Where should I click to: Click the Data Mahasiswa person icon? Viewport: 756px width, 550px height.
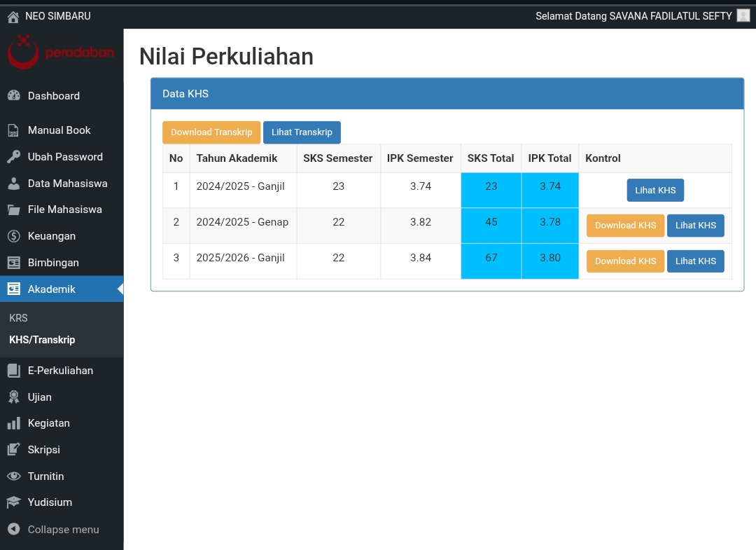pyautogui.click(x=14, y=184)
